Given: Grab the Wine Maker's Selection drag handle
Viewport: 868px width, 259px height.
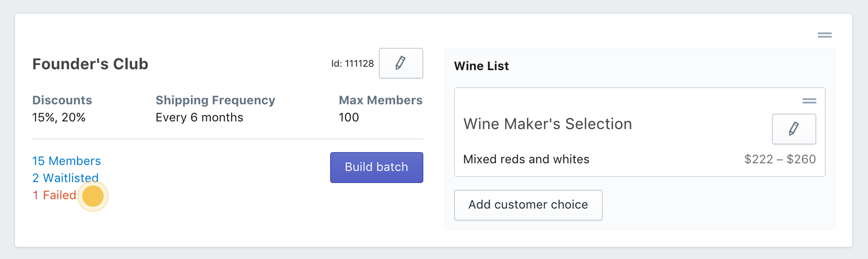Looking at the screenshot, I should [x=809, y=101].
